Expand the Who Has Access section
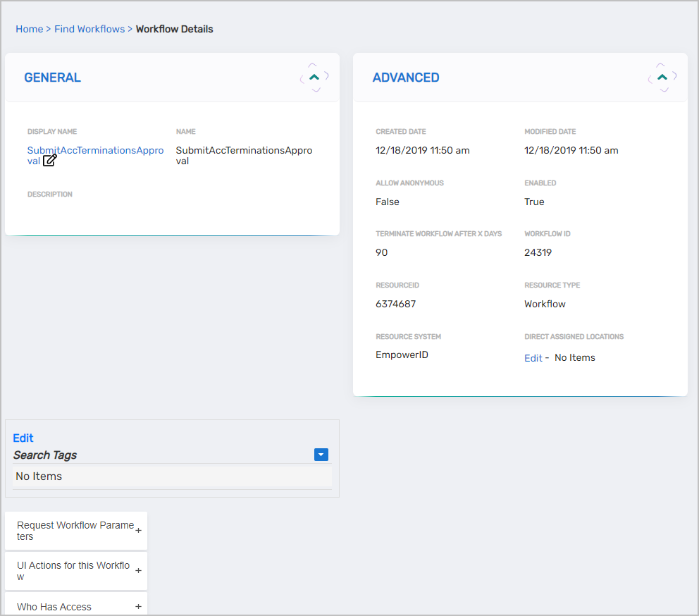 tap(54, 607)
